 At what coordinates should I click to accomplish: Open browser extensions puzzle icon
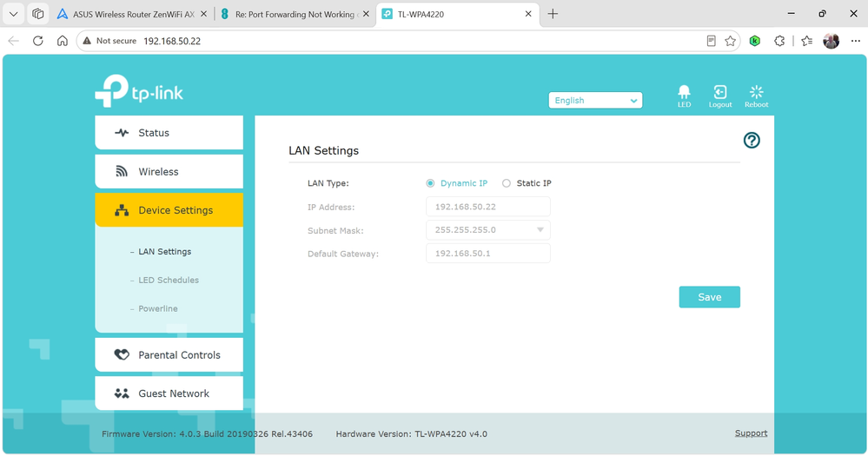[x=779, y=41]
